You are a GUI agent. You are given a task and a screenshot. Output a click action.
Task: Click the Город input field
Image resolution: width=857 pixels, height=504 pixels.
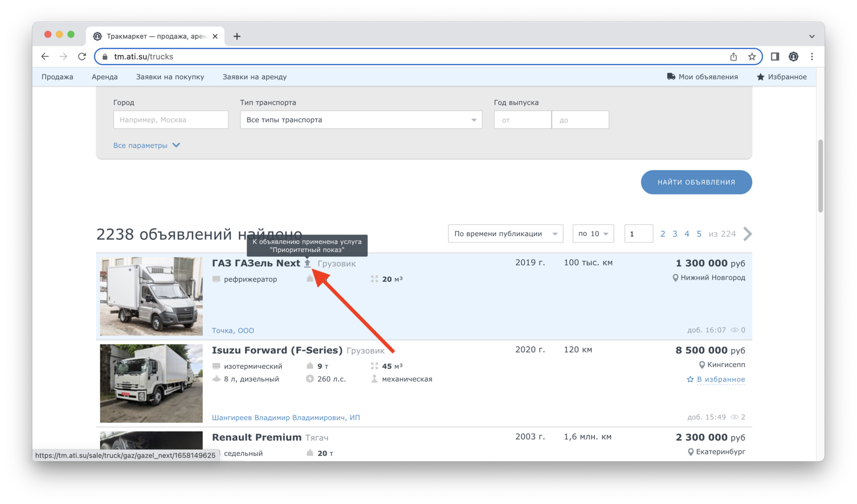[171, 120]
